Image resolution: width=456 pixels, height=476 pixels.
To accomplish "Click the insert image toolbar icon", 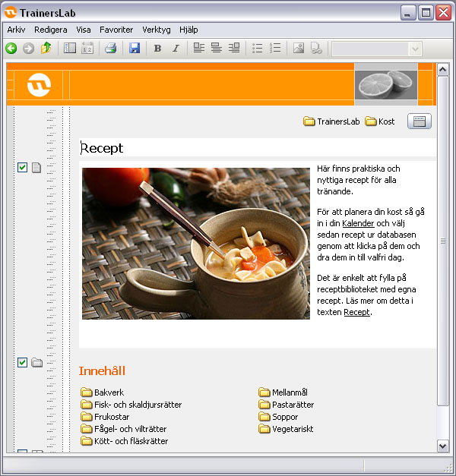I will [299, 49].
